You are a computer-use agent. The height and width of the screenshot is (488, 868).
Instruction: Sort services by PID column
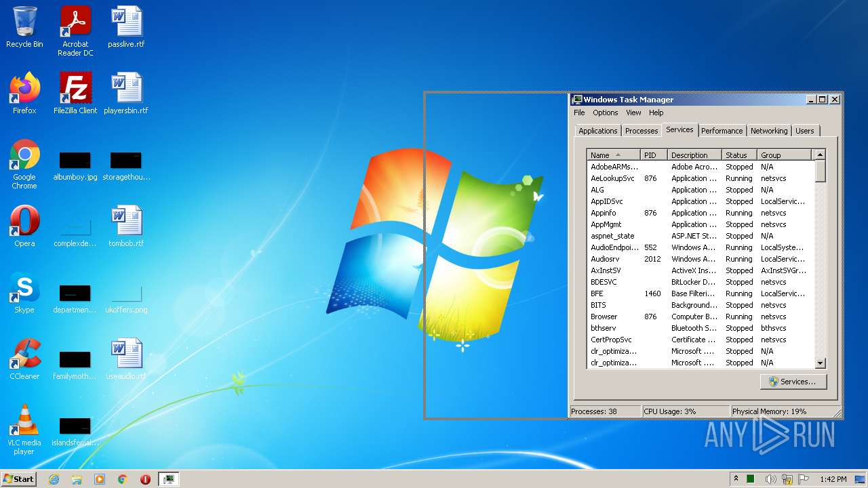pyautogui.click(x=654, y=155)
